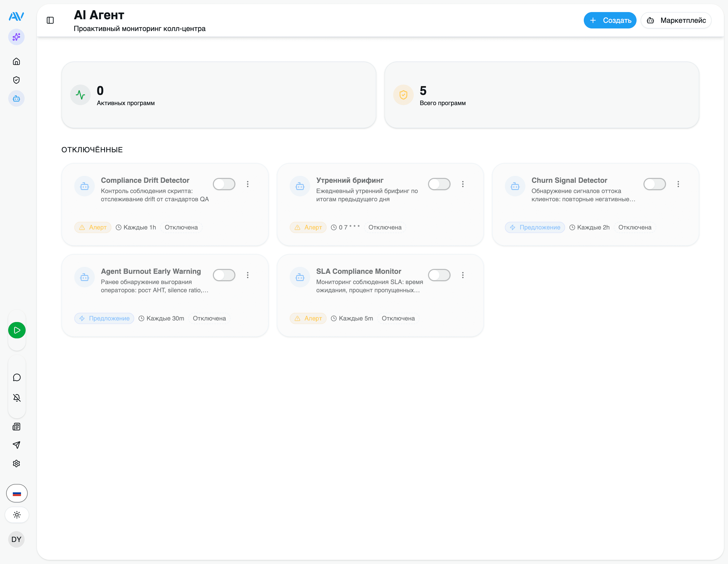The image size is (728, 564).
Task: Click the activity pulse icon for active programs
Action: click(x=80, y=95)
